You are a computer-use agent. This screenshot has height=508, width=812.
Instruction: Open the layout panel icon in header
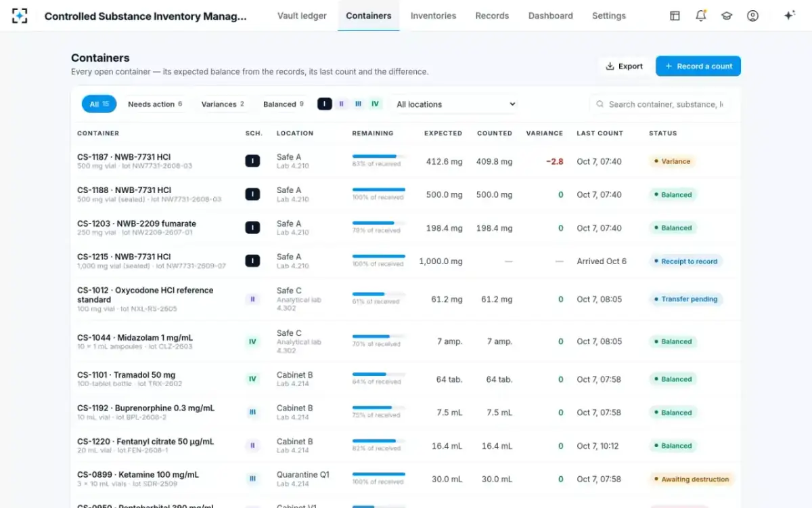(675, 16)
